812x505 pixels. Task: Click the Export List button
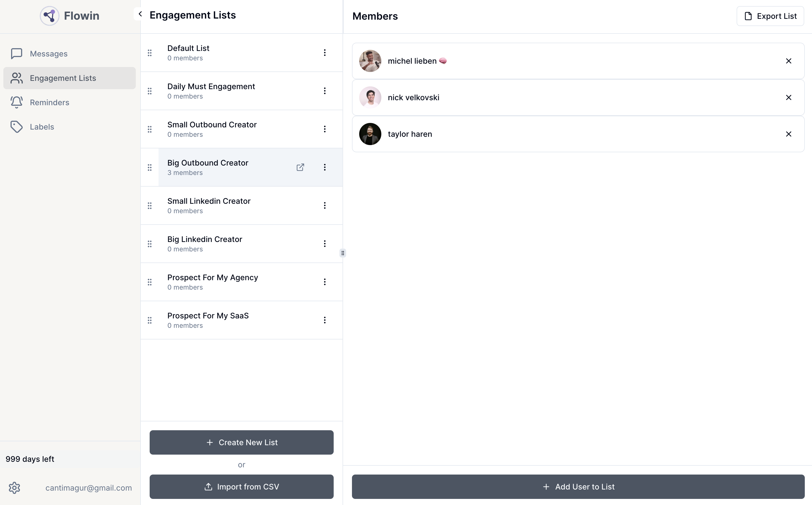[770, 16]
